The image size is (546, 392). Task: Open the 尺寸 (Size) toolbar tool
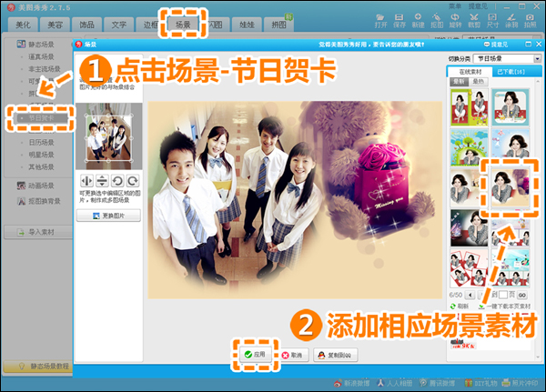pyautogui.click(x=492, y=21)
